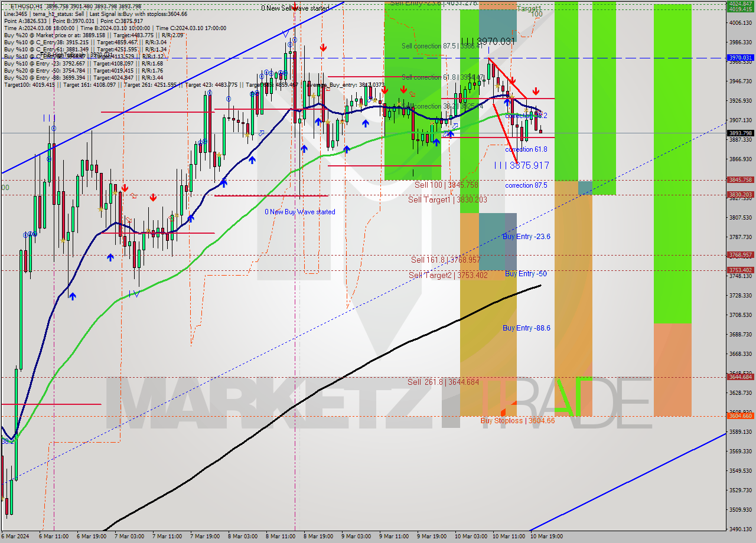Click the 'Sell correction 61.8' label
This screenshot has height=543, width=756.
point(443,77)
